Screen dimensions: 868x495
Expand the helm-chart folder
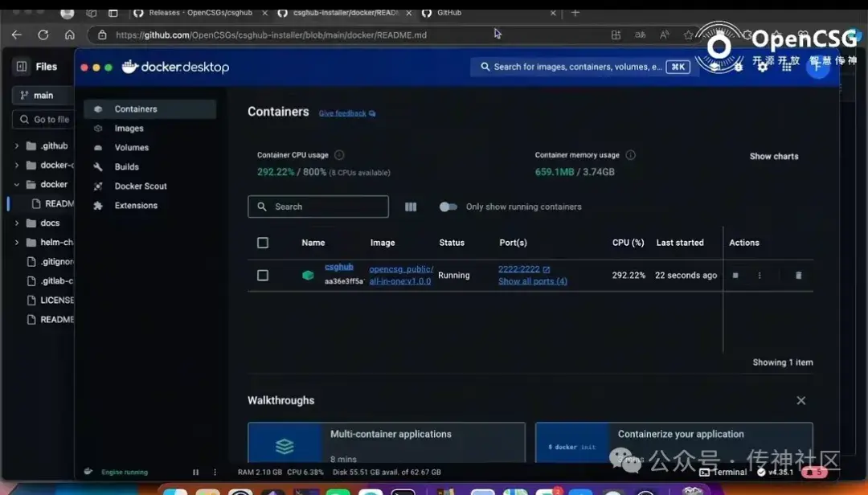[17, 242]
